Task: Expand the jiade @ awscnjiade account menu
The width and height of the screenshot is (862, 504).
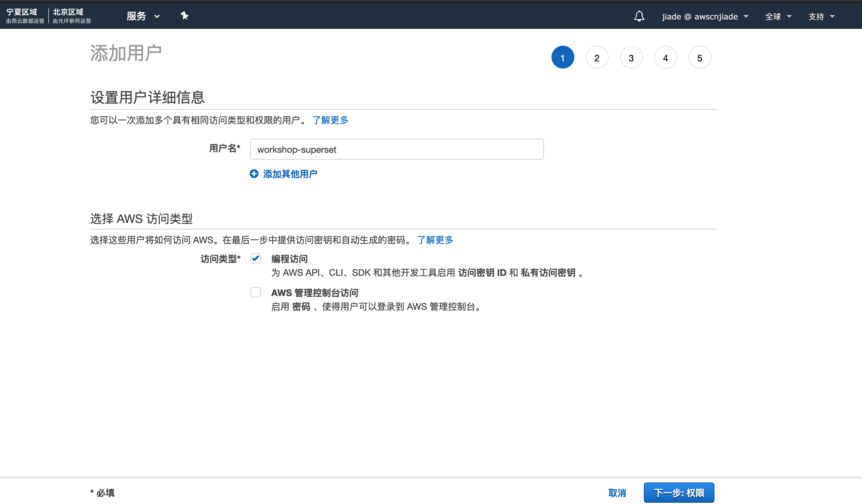Action: click(705, 16)
